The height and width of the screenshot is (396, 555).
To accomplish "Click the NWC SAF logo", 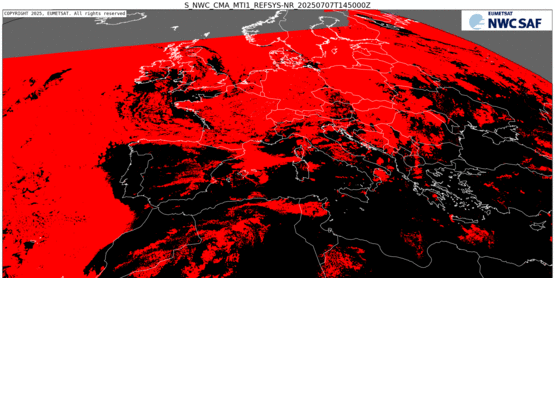I will click(506, 21).
